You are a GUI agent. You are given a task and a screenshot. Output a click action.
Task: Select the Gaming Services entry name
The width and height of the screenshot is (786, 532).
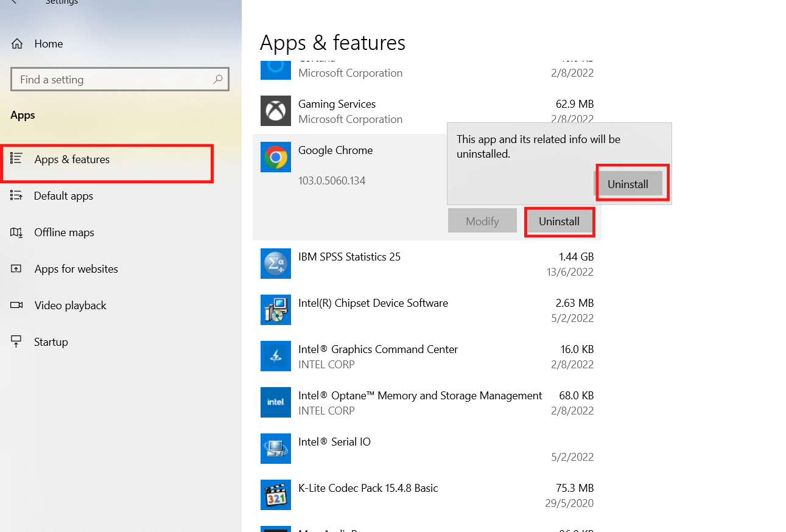(337, 104)
